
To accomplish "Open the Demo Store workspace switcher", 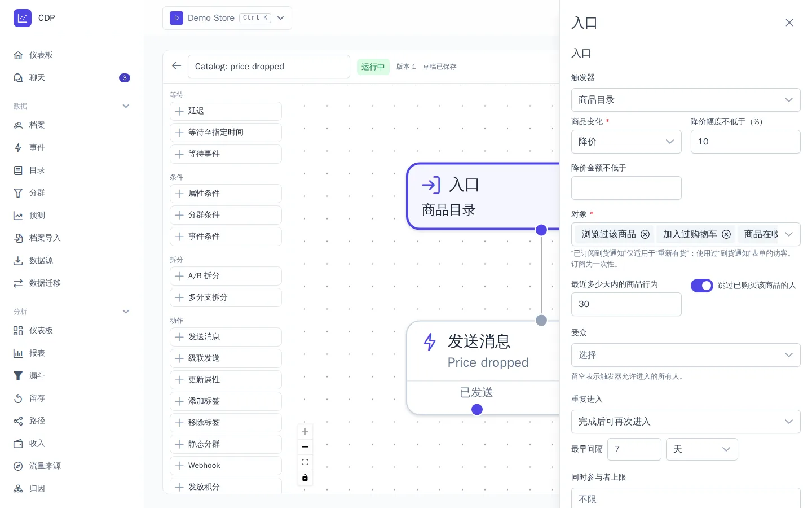I will [227, 18].
